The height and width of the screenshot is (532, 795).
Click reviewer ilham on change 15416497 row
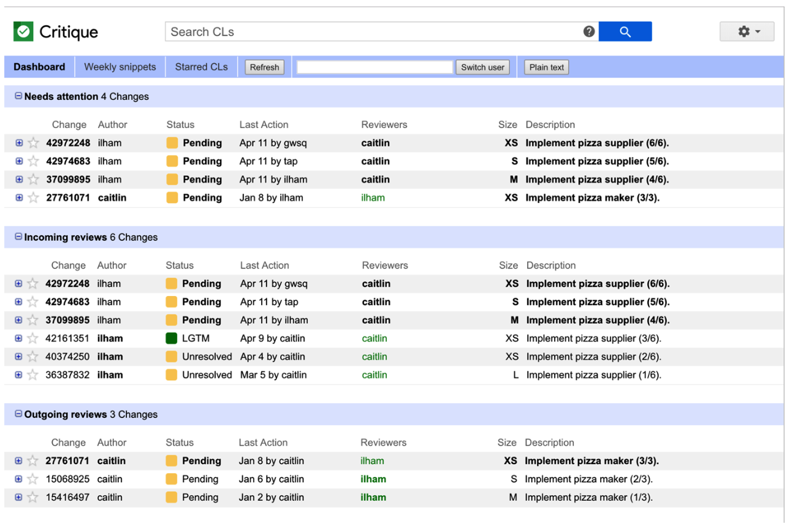[373, 497]
